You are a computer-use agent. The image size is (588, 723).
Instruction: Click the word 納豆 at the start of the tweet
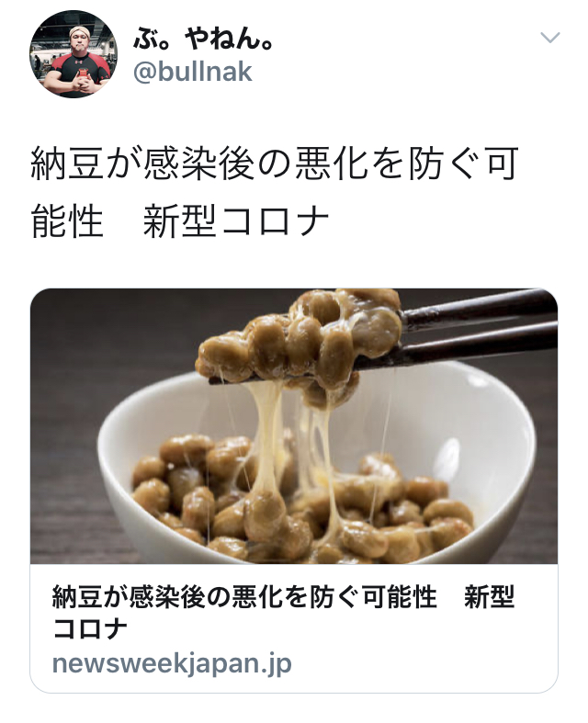67,164
